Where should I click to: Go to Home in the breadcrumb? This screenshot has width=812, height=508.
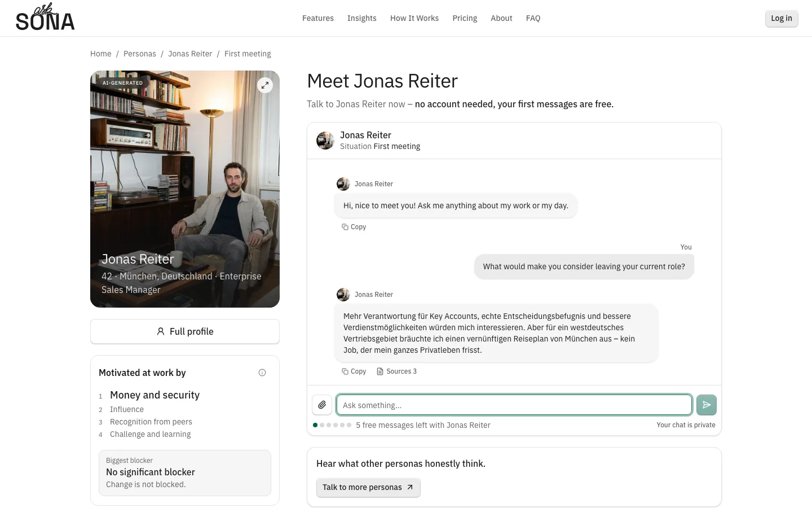pyautogui.click(x=101, y=54)
